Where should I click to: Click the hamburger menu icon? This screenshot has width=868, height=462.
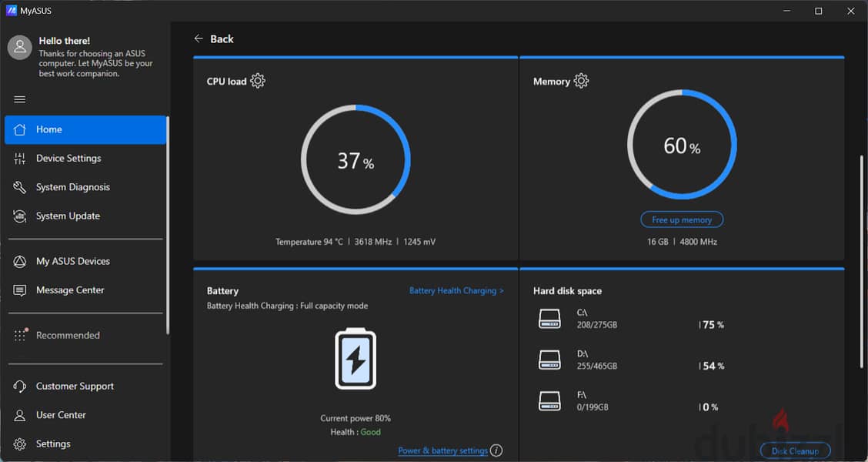pyautogui.click(x=19, y=99)
